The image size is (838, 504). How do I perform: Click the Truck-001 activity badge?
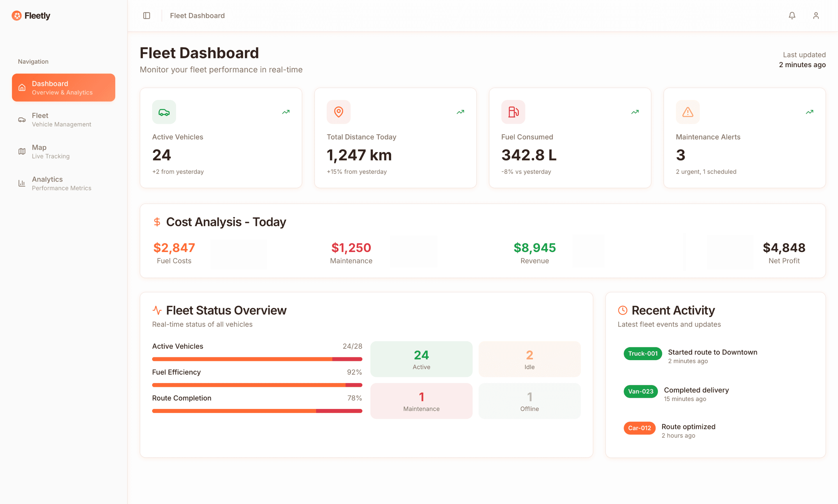pos(642,353)
